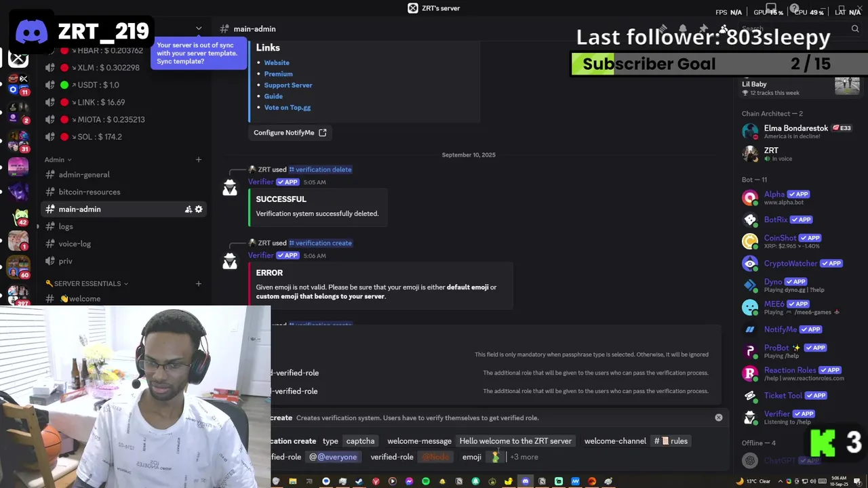Add channel to Admin category with plus
The width and height of the screenshot is (868, 488).
coord(199,160)
